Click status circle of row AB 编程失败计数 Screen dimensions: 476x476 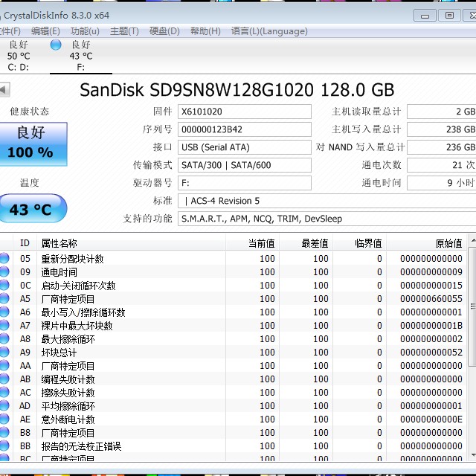[4, 379]
